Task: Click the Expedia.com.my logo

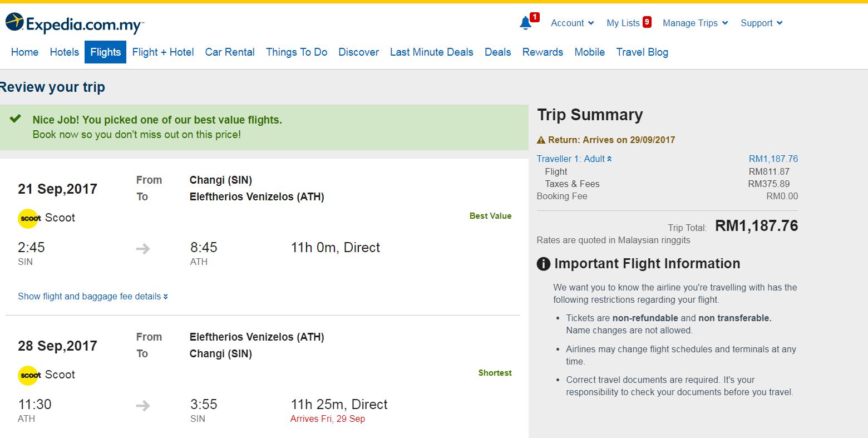Action: coord(74,24)
